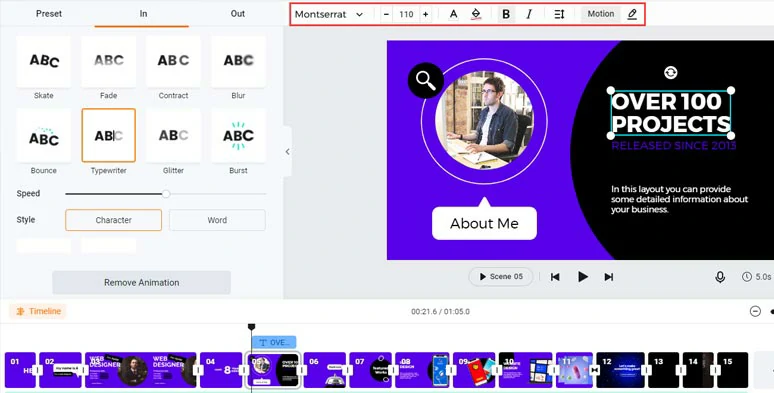Switch to the Out animation tab
This screenshot has width=774, height=393.
tap(237, 14)
